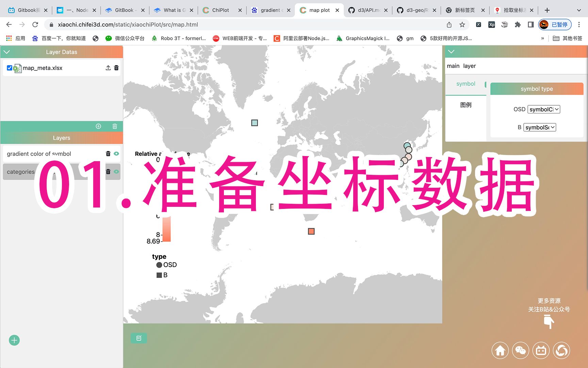Bookmark this page with the star icon
Image resolution: width=588 pixels, height=368 pixels.
tap(462, 25)
